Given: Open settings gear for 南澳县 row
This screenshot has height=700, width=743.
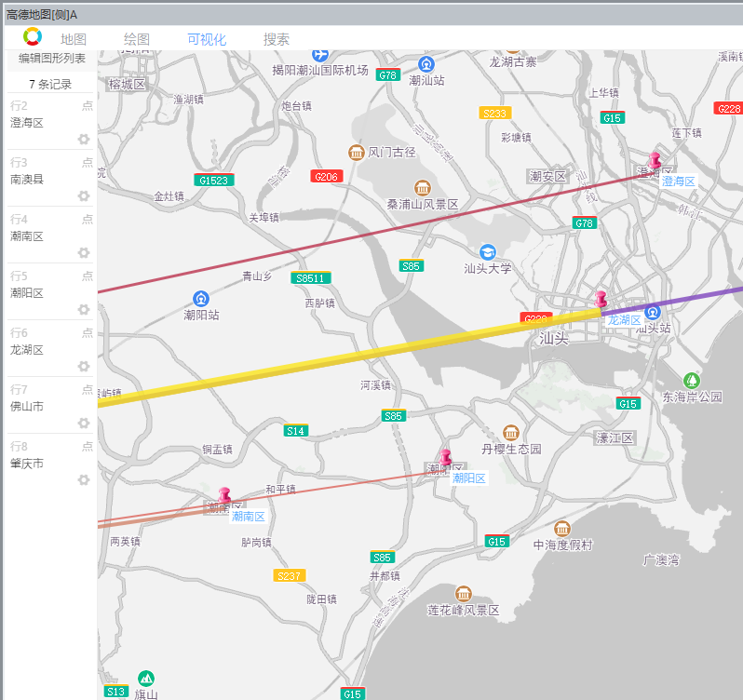Looking at the screenshot, I should point(84,196).
